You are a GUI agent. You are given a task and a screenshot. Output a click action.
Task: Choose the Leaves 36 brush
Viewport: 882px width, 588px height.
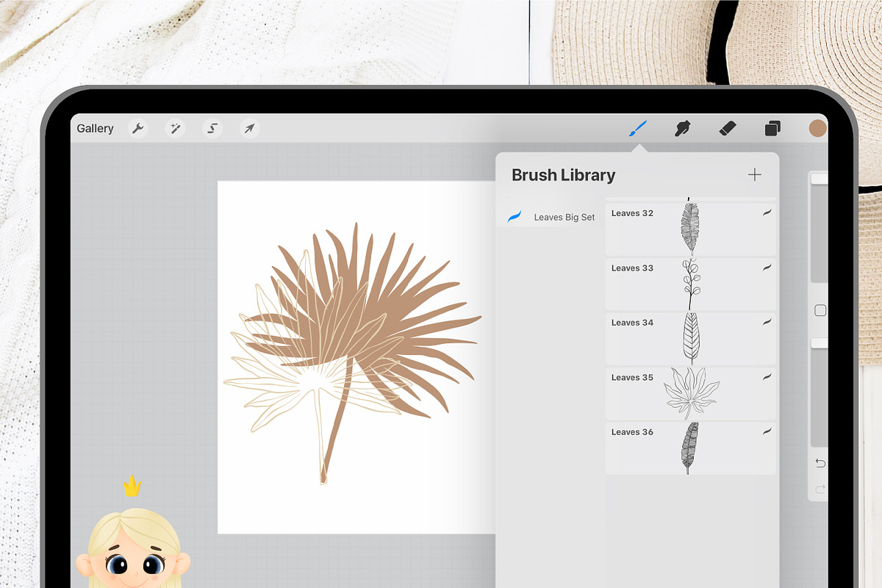click(690, 447)
